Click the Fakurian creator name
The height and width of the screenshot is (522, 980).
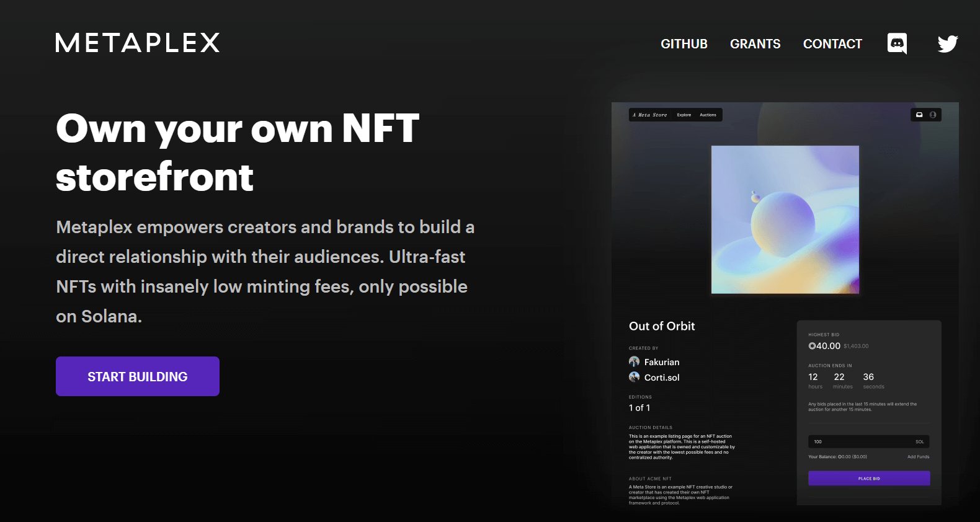(x=662, y=362)
